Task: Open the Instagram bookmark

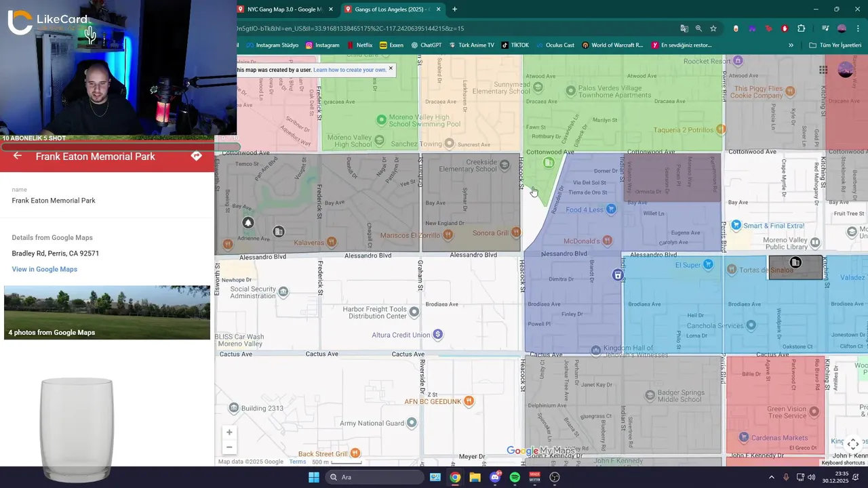Action: [322, 45]
